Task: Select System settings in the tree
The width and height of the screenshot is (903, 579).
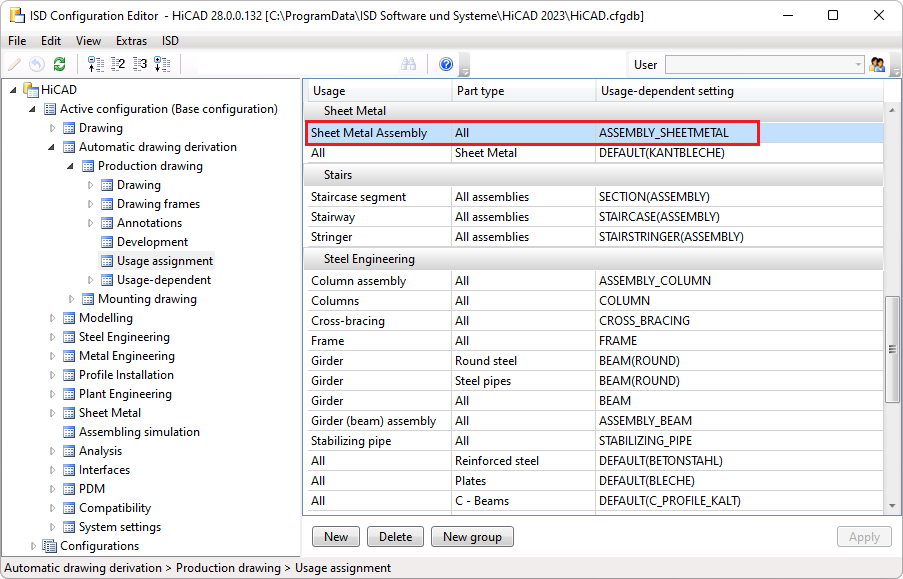Action: click(120, 527)
